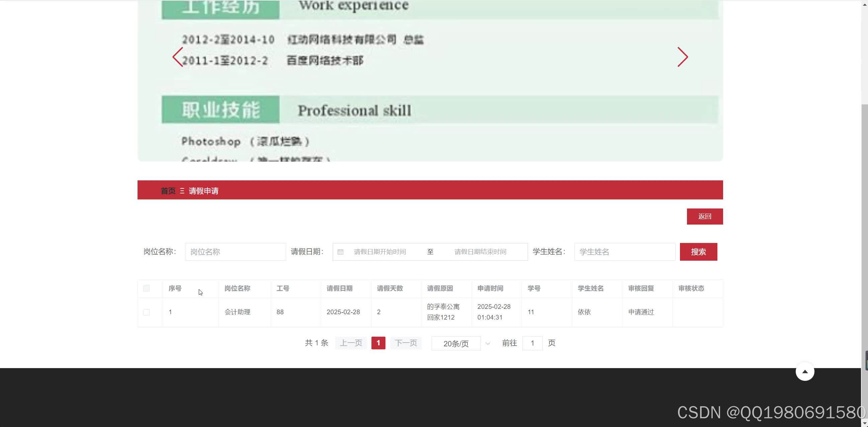
Task: Focus the 岗位名称 input field
Action: click(235, 252)
